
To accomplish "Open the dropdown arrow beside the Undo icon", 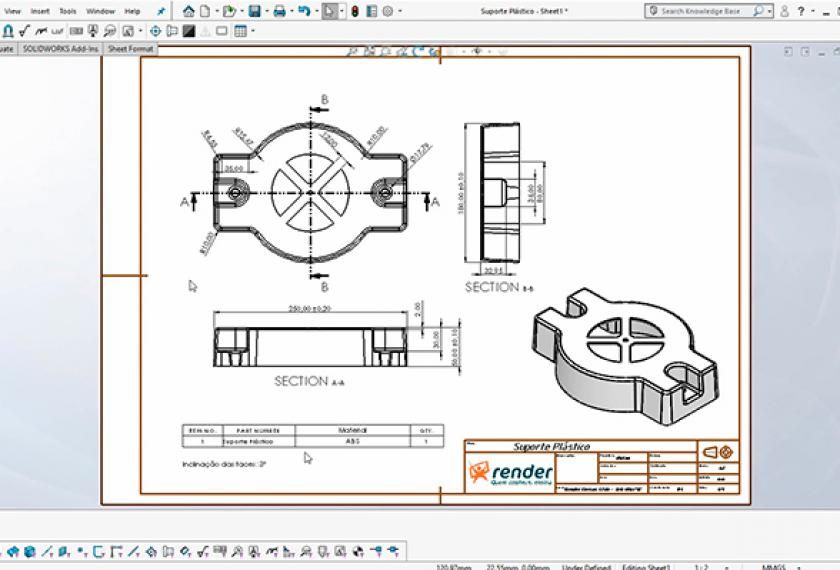I will point(316,11).
